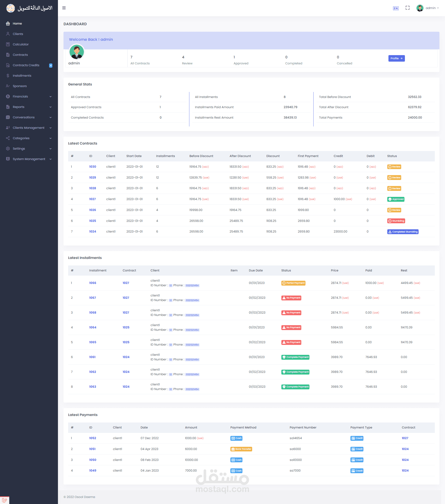The image size is (445, 504).
Task: Click the Settings gear icon in sidebar
Action: coord(8,149)
